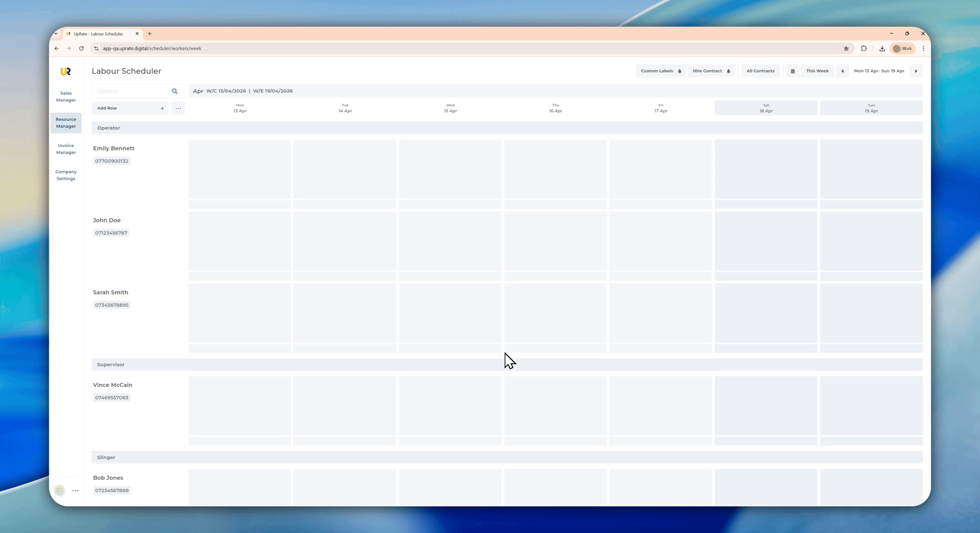Collapse the Operator group header
Viewport: 980px width, 533px height.
[x=507, y=128]
